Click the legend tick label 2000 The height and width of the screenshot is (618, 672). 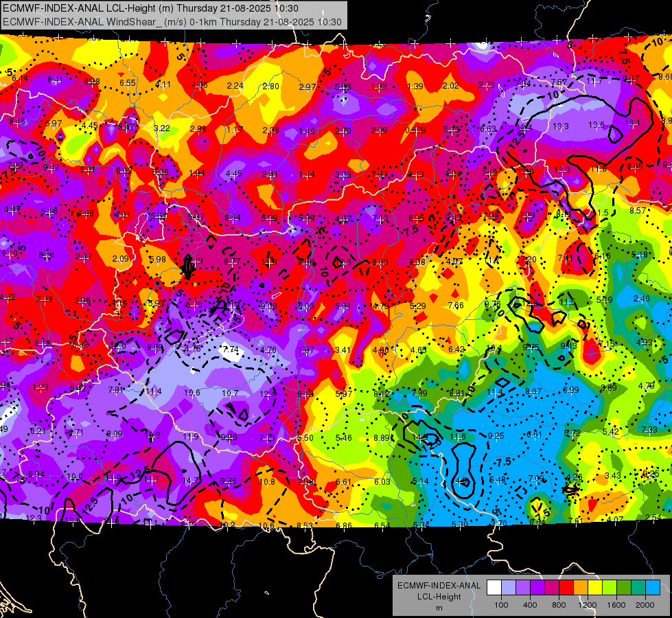click(645, 605)
